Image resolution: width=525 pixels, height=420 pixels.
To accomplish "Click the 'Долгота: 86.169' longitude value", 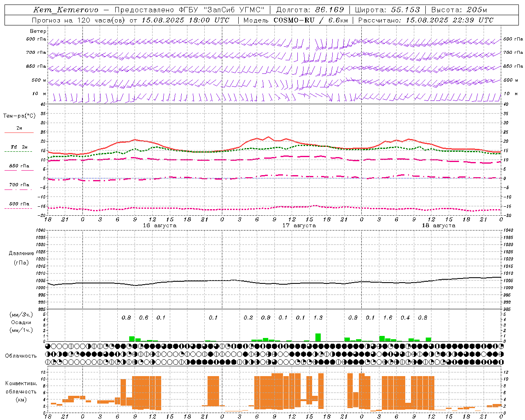I will (310, 10).
